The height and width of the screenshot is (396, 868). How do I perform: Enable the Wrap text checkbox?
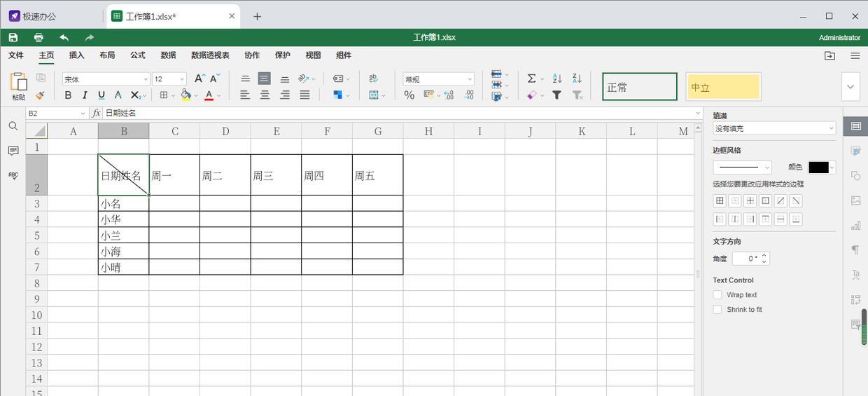(717, 295)
